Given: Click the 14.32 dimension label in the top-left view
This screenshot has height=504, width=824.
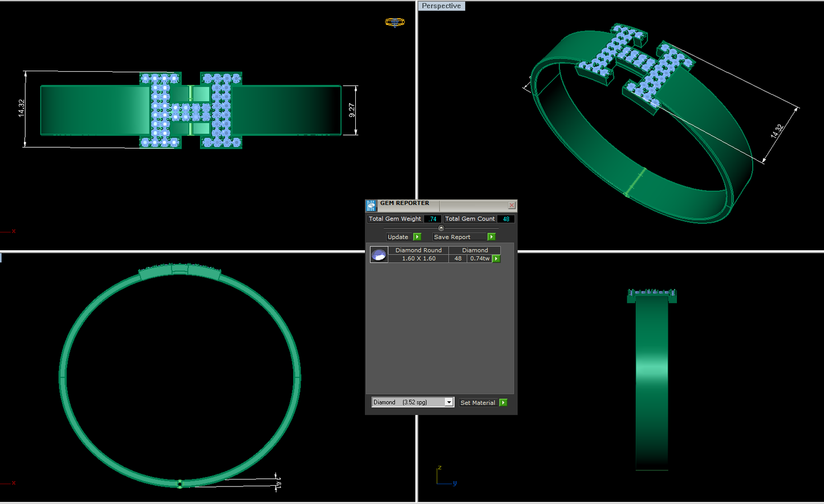Looking at the screenshot, I should pyautogui.click(x=21, y=108).
